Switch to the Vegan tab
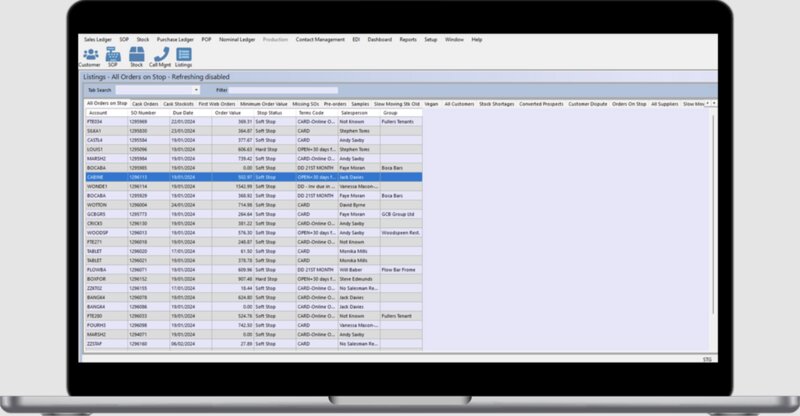The height and width of the screenshot is (416, 800). pos(431,104)
